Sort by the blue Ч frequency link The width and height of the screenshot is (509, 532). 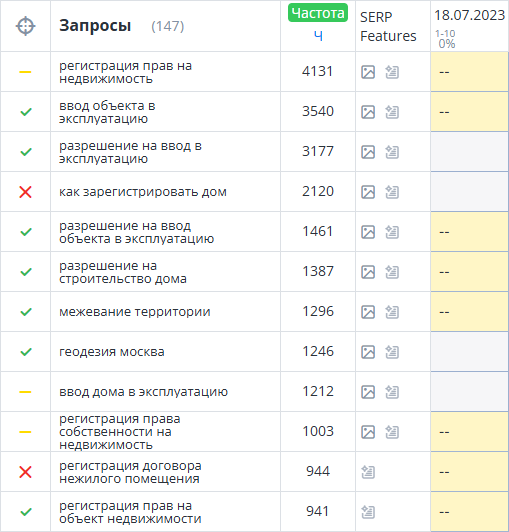click(x=318, y=36)
